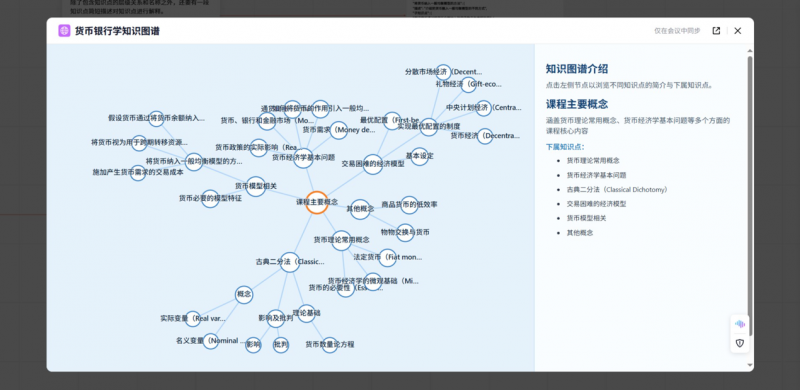
Task: Click the purple knowledge graph app icon
Action: [64, 31]
